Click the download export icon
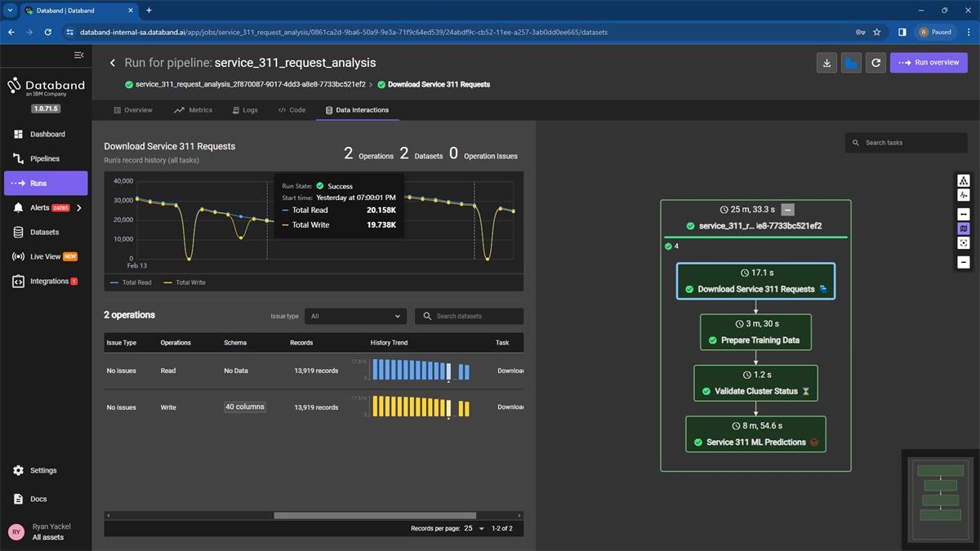Image resolution: width=980 pixels, height=551 pixels. 826,62
